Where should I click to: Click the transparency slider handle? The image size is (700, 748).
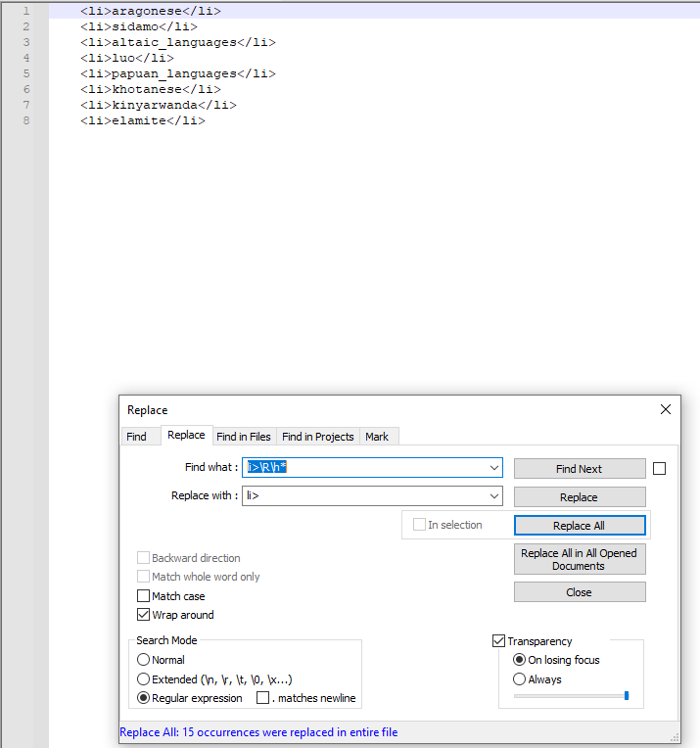(x=627, y=696)
